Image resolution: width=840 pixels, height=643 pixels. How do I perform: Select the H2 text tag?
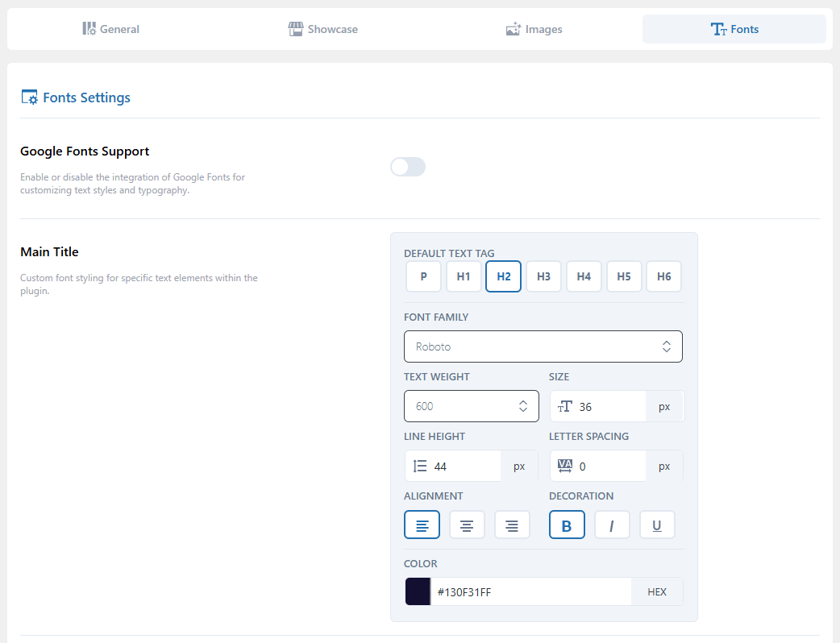(x=504, y=276)
